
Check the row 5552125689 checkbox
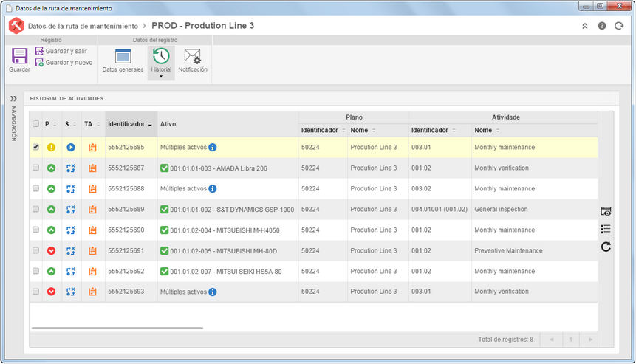[35, 209]
